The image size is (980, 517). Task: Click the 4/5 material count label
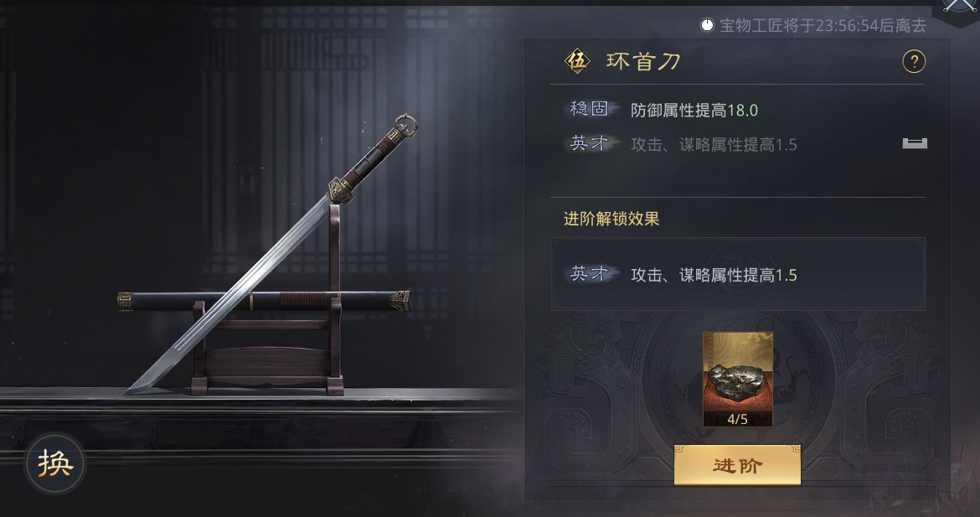(x=737, y=419)
